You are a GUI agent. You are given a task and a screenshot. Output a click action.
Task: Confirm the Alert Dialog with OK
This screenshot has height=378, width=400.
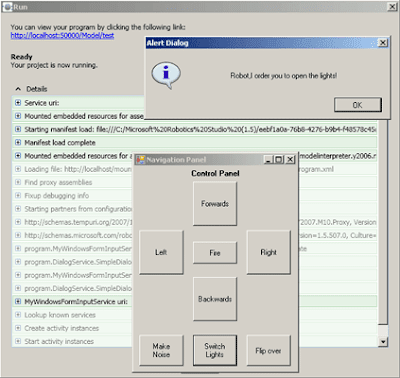point(358,105)
